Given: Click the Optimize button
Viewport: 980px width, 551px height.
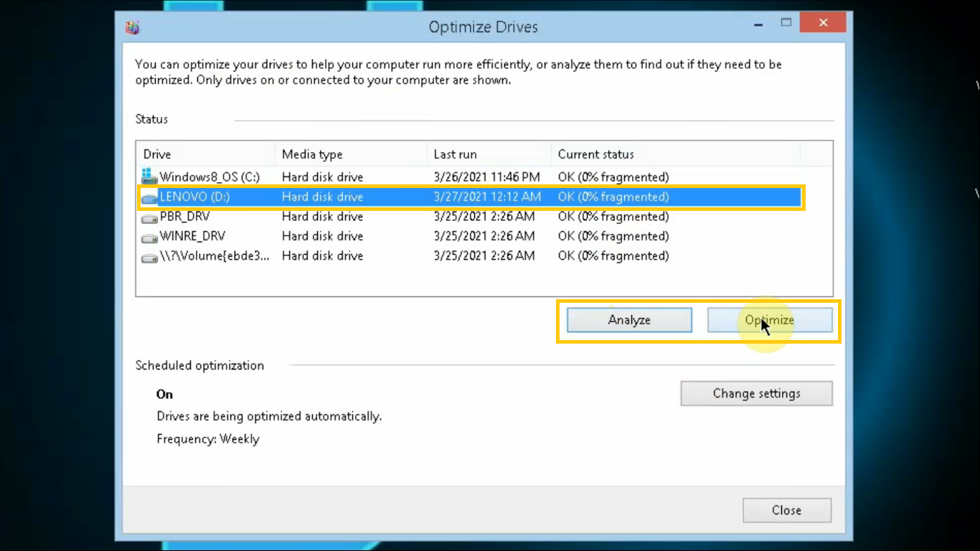Looking at the screenshot, I should point(770,320).
